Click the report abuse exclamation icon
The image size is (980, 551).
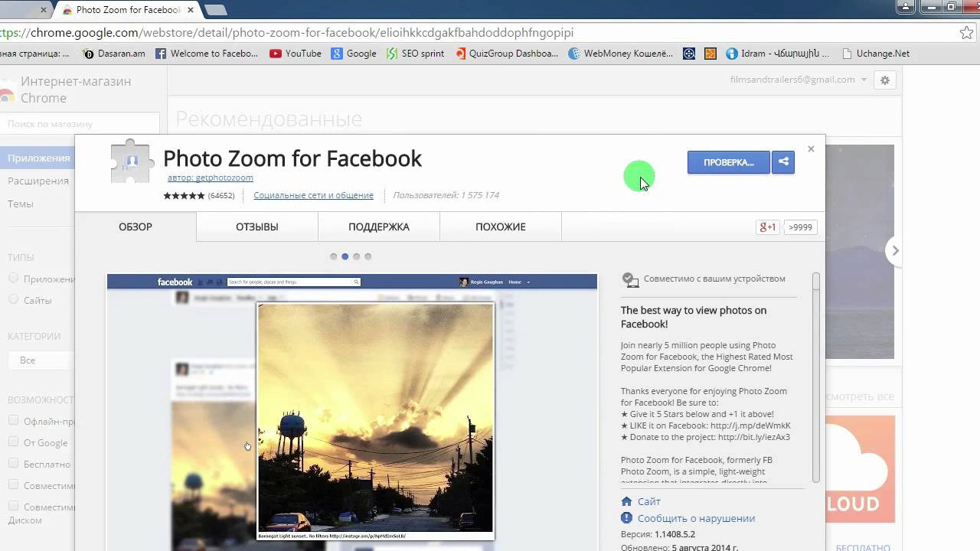click(x=626, y=518)
